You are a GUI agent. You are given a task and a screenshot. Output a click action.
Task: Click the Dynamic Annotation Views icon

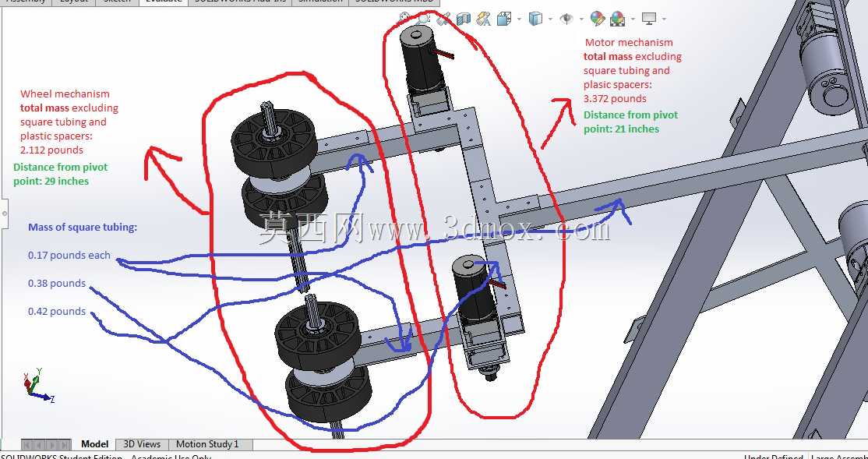[483, 19]
